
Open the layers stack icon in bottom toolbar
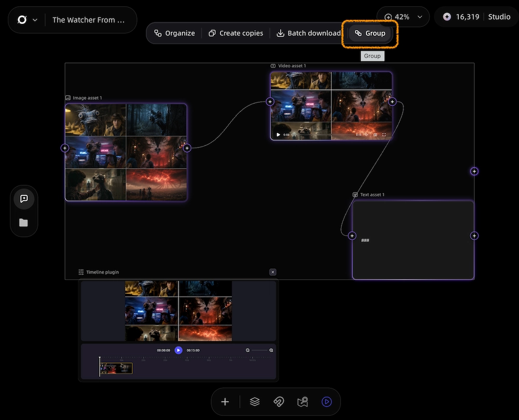tap(254, 402)
